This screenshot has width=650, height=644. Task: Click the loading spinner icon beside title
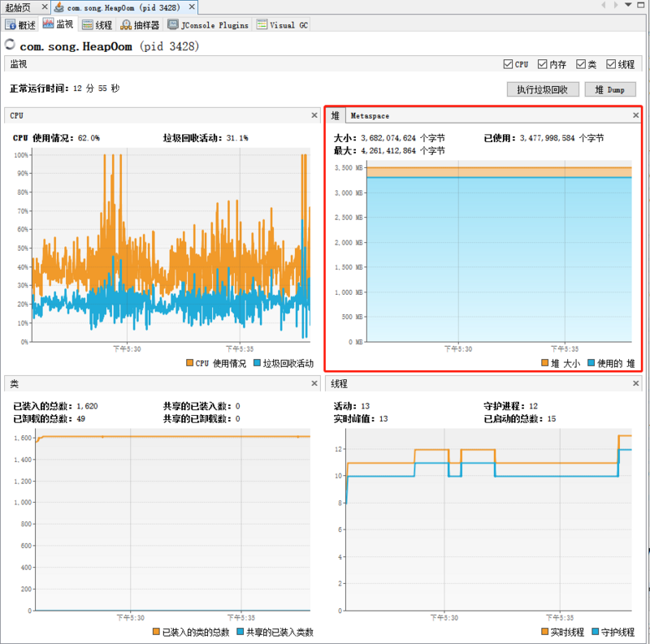pyautogui.click(x=10, y=44)
